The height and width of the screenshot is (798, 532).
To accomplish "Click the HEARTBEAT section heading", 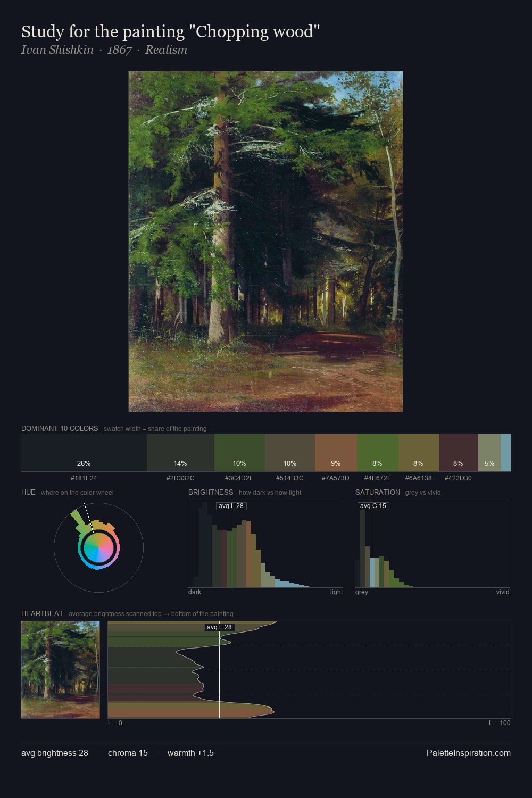I will pos(42,613).
